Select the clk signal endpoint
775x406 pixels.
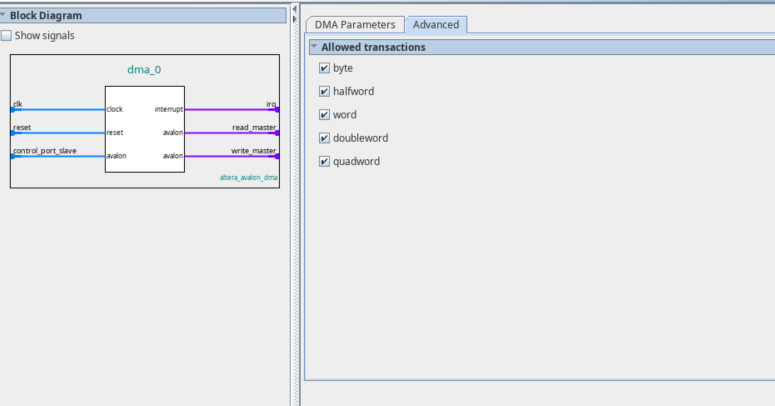13,109
